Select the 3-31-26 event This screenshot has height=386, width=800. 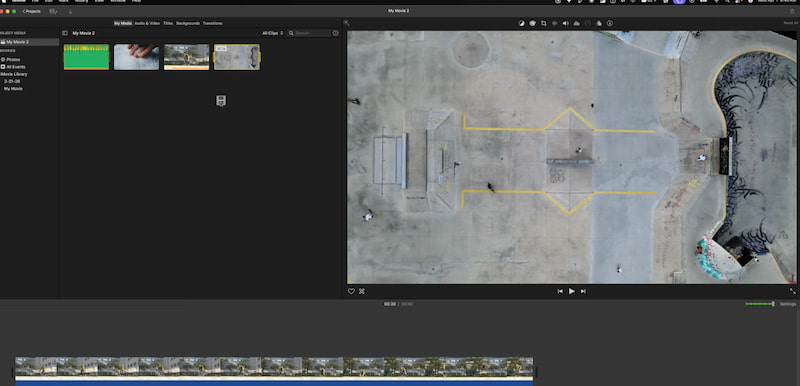tap(12, 81)
